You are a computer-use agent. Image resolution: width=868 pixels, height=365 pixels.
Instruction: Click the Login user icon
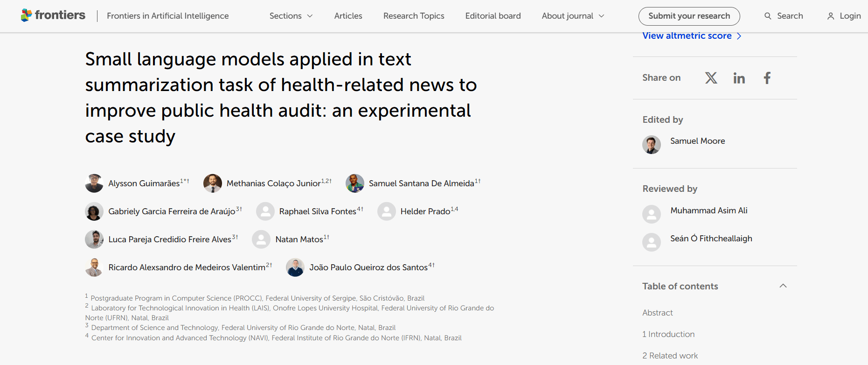pyautogui.click(x=831, y=16)
